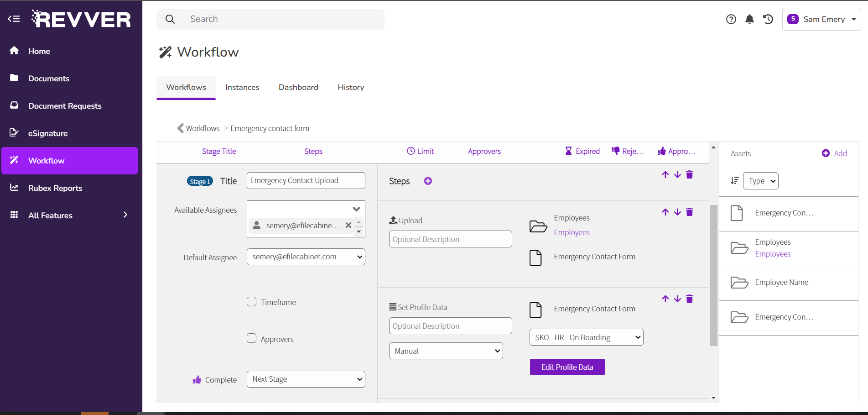This screenshot has width=868, height=415.
Task: Move the Upload step down with arrow icon
Action: coord(677,212)
